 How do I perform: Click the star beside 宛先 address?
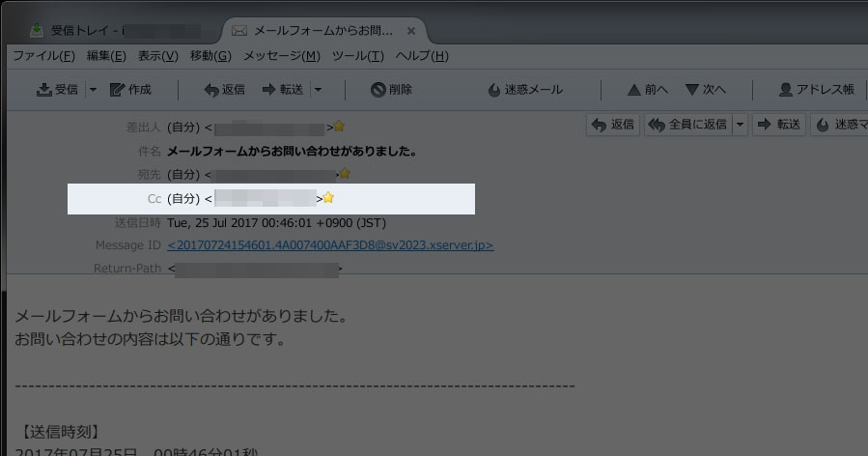pyautogui.click(x=345, y=174)
